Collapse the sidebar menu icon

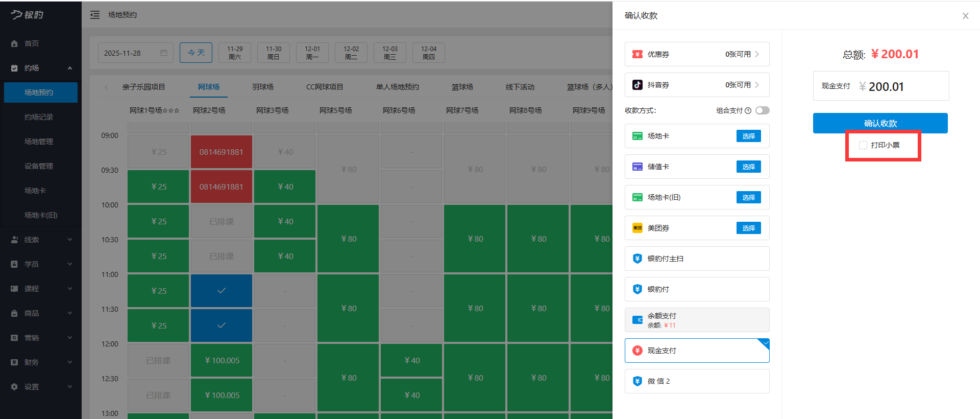95,15
